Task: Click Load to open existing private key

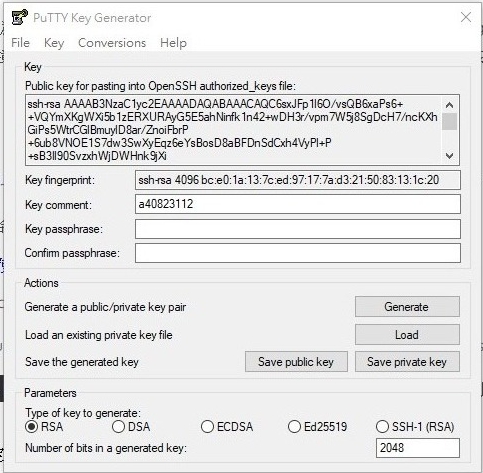Action: [407, 334]
